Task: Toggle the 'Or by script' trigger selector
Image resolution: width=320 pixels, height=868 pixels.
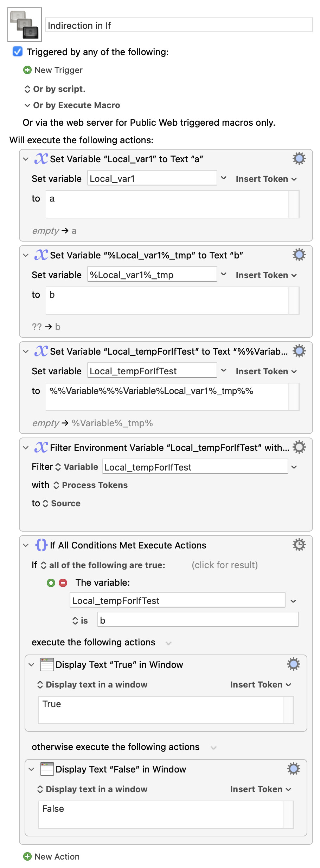Action: click(27, 89)
